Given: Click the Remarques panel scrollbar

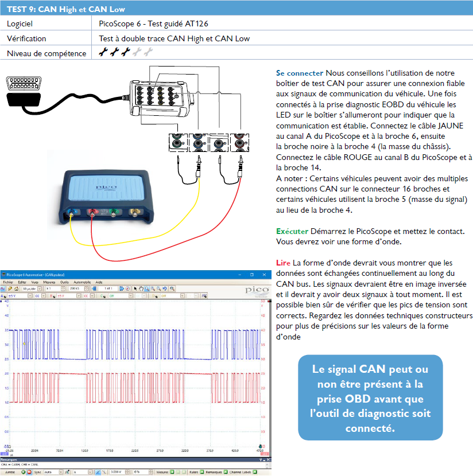Looking at the screenshot, I should click(267, 466).
